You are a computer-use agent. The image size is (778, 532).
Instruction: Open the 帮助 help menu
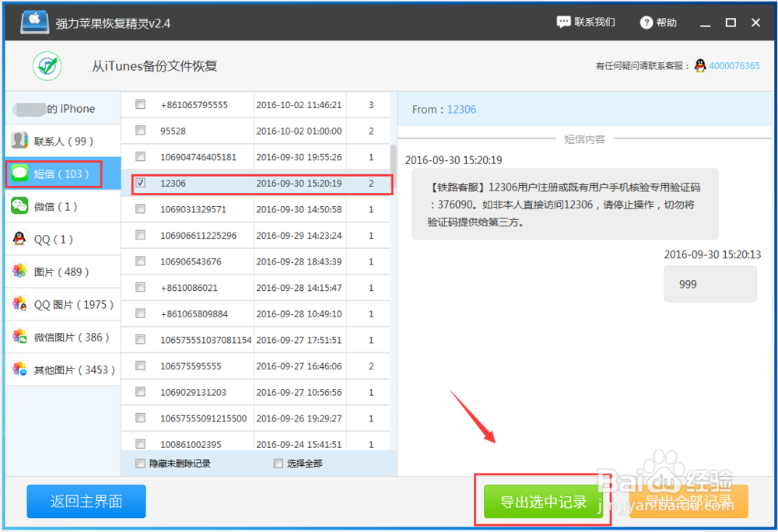(x=657, y=22)
